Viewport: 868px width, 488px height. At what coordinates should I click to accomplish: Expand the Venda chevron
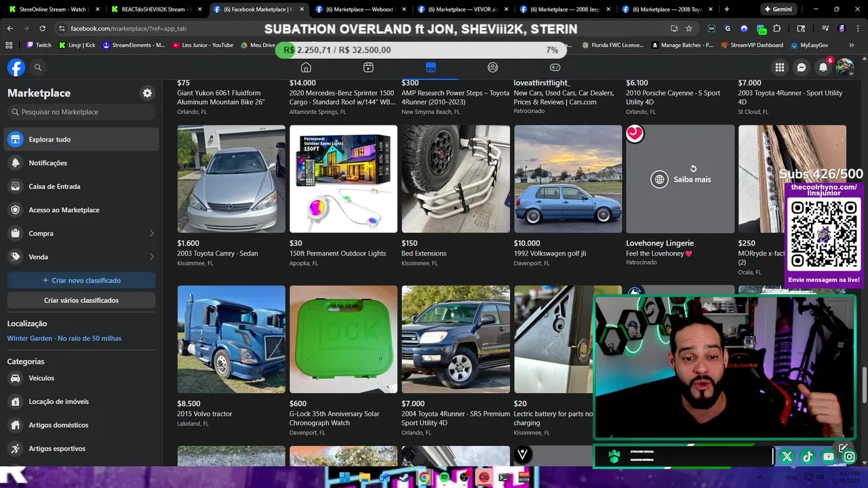pos(151,257)
